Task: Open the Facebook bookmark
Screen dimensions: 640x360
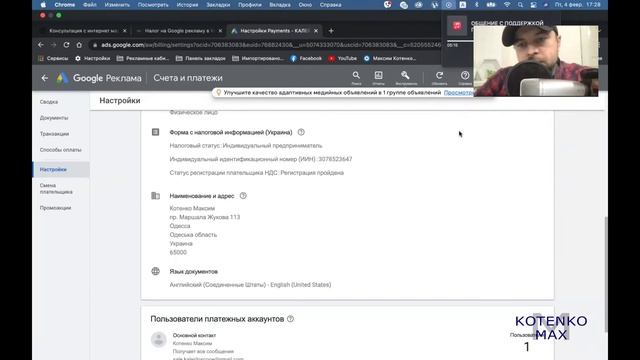Action: pos(306,58)
